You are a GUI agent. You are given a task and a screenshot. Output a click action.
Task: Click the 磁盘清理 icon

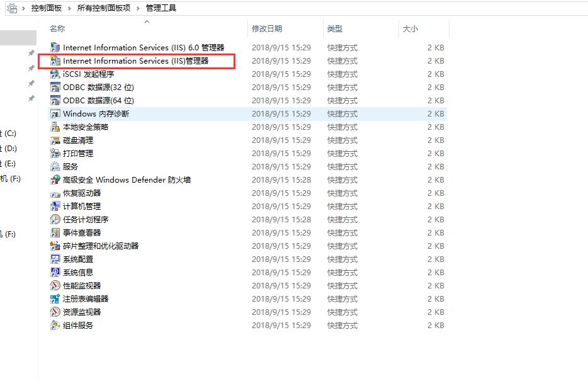(55, 140)
